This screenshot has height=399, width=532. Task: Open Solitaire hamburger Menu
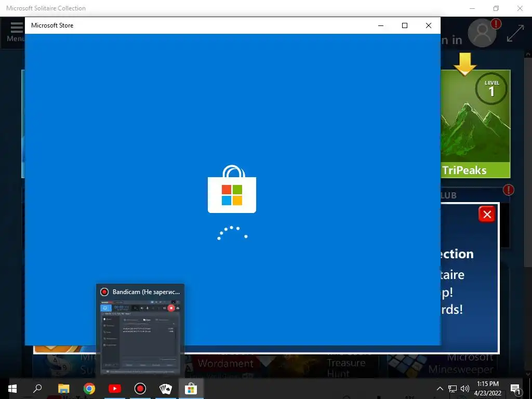click(16, 32)
